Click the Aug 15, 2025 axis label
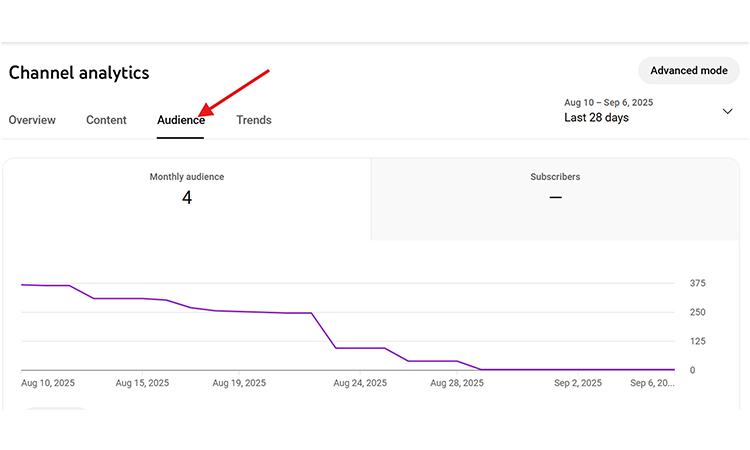Screen dimensions: 750x450 coord(142,383)
